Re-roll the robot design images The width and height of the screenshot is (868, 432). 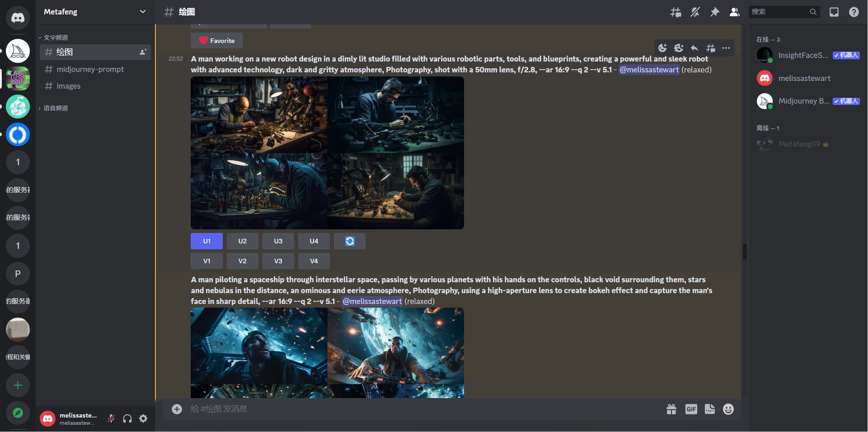click(350, 241)
